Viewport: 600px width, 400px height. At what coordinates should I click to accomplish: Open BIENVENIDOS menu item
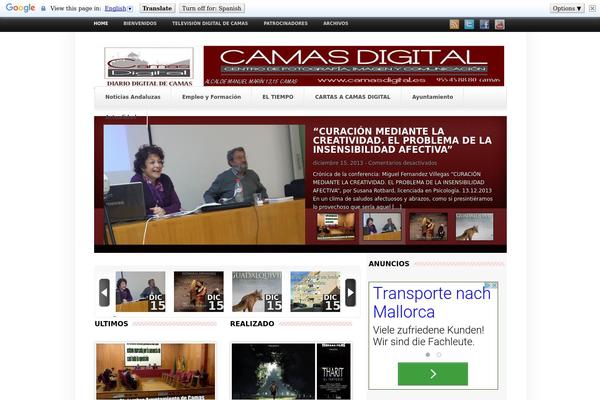140,23
